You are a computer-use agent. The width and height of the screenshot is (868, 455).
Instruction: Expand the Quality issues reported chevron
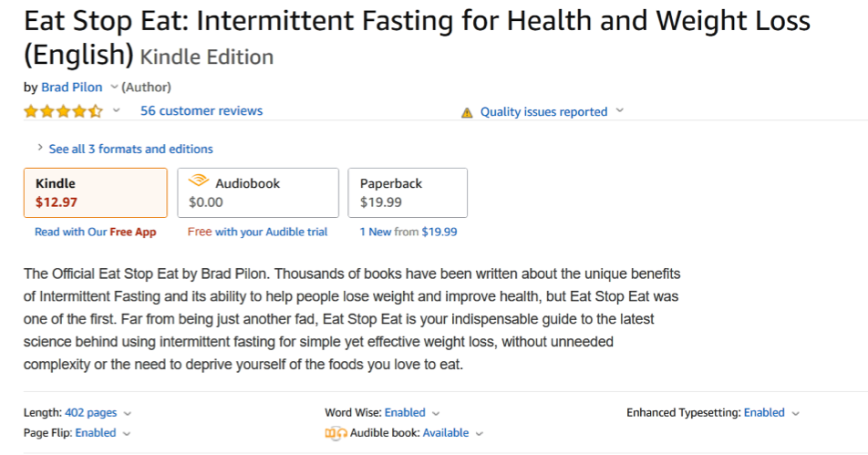tap(620, 110)
